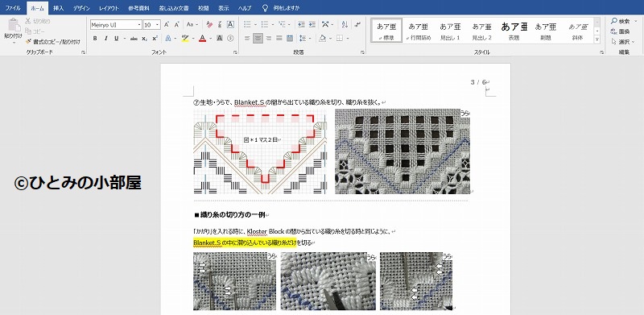Screen dimensions: 644x315
Task: Apply the 見出し 1 heading style
Action: click(x=450, y=31)
